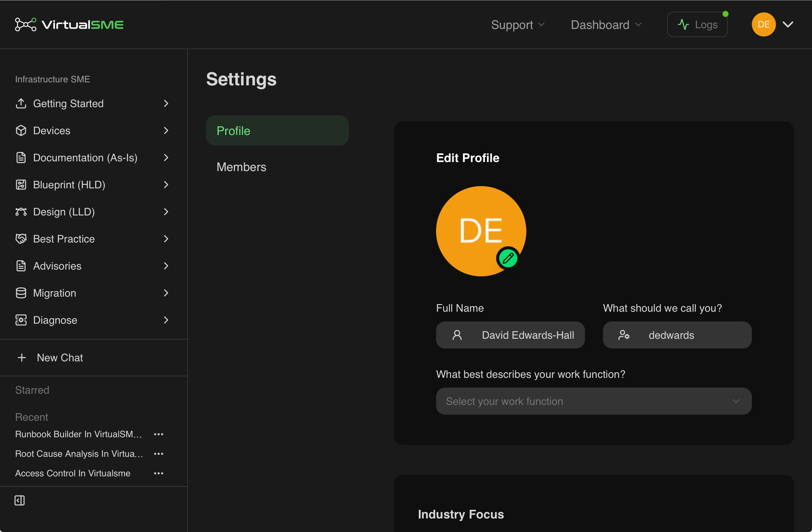Viewport: 812px width, 532px height.
Task: Click the Migration database icon
Action: pos(21,293)
